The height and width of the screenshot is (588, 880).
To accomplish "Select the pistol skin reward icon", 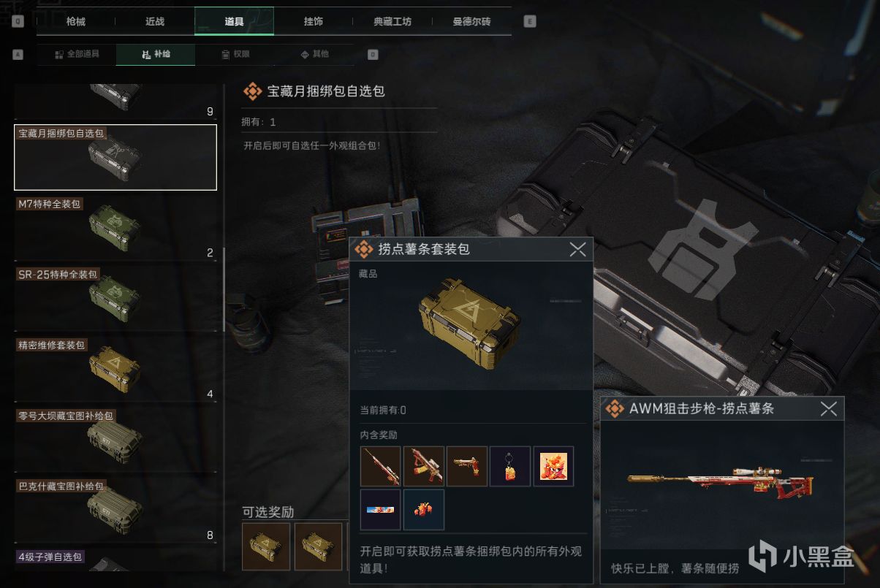I will 466,466.
